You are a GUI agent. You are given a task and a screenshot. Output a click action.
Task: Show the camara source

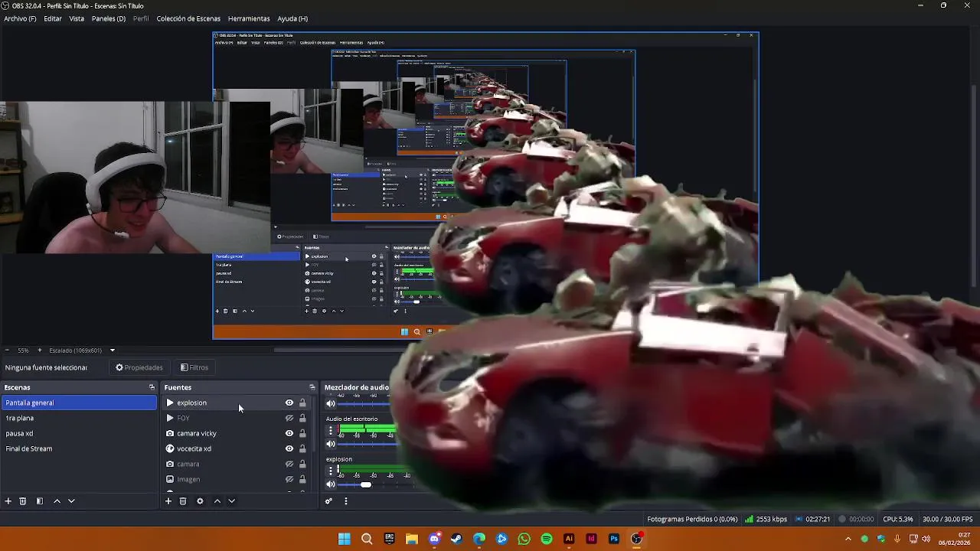(x=289, y=464)
